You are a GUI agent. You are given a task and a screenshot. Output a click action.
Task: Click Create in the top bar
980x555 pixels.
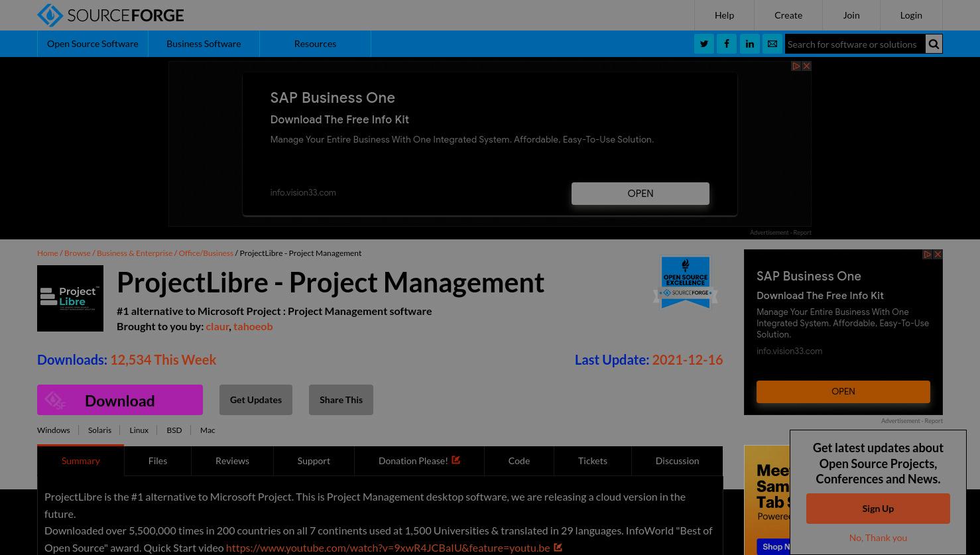pyautogui.click(x=788, y=15)
